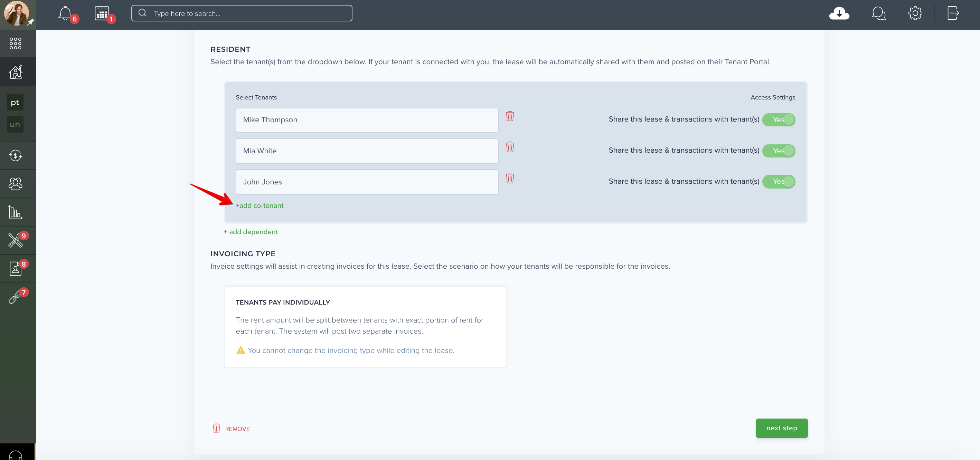The height and width of the screenshot is (460, 980).
Task: Toggle lease sharing for John Jones
Action: coord(779,181)
